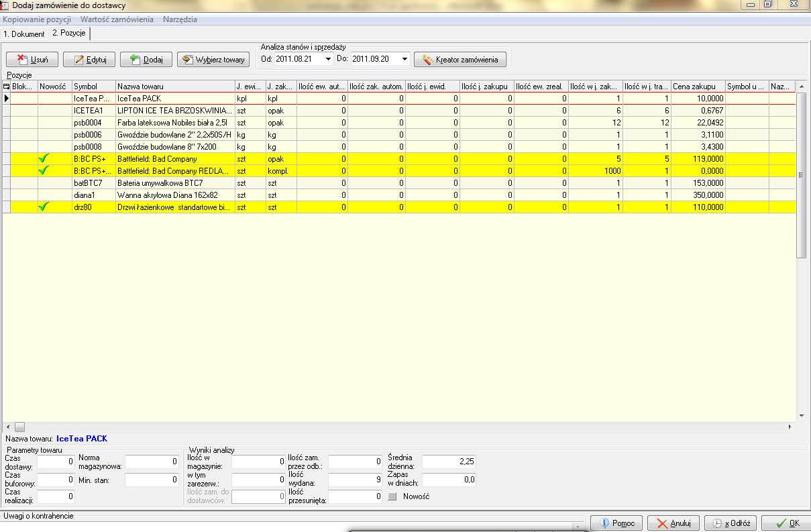Click the Nowość column header
The width and height of the screenshot is (811, 532).
(x=55, y=87)
